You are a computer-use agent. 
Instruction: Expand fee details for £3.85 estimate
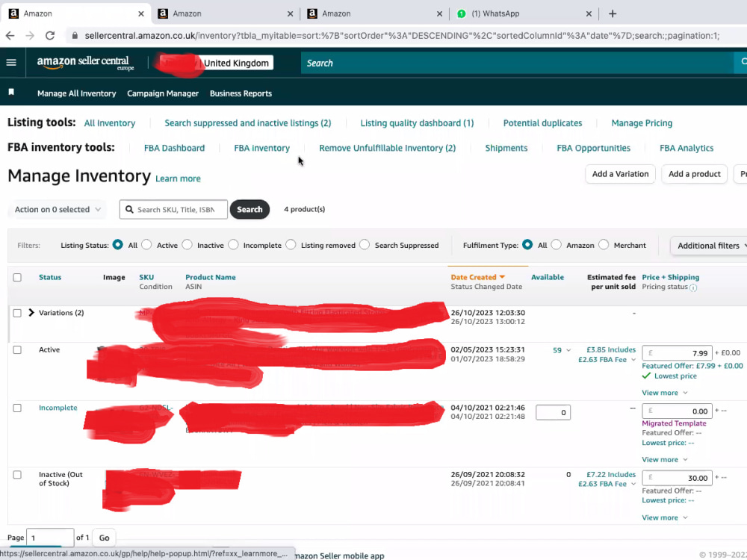click(633, 360)
